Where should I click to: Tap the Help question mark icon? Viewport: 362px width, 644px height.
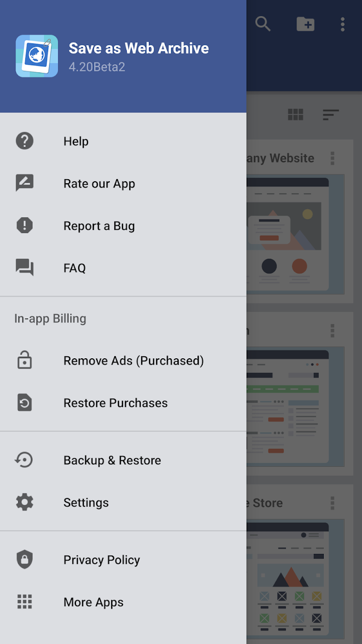(24, 141)
